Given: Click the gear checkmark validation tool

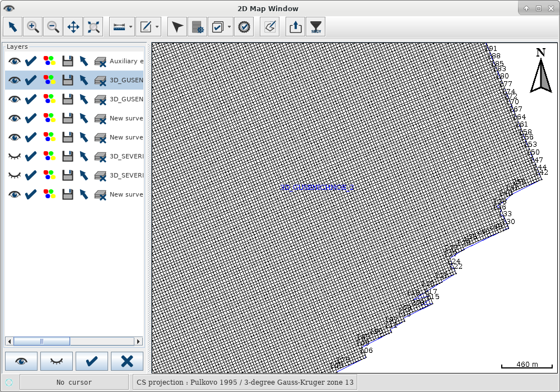Looking at the screenshot, I should pos(244,27).
